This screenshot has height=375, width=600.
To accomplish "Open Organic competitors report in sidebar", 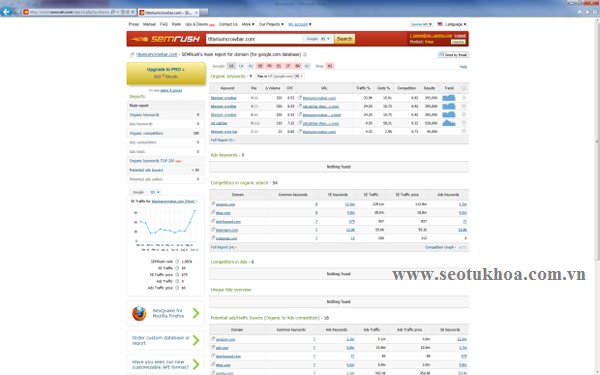I will 146,133.
